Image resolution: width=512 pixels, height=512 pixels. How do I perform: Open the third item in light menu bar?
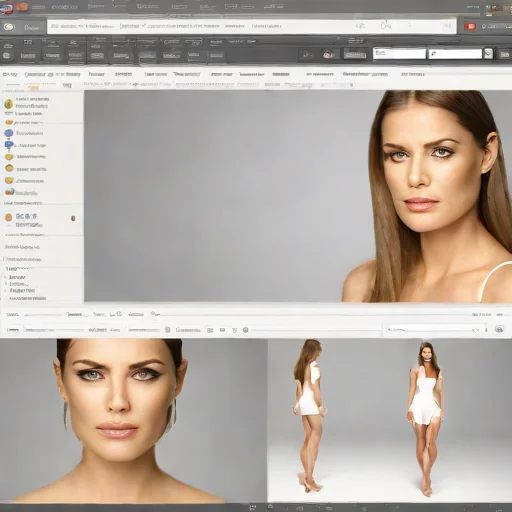[97, 74]
